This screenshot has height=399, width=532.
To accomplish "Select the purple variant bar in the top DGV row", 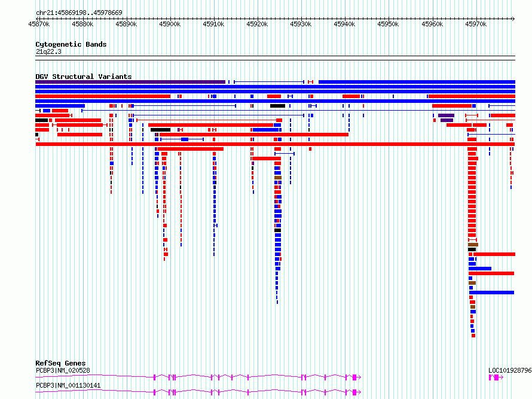I will pyautogui.click(x=130, y=82).
